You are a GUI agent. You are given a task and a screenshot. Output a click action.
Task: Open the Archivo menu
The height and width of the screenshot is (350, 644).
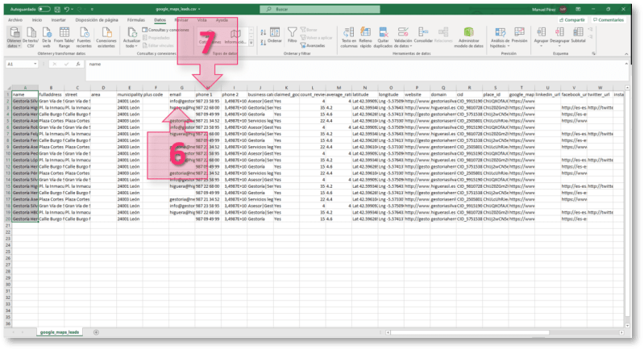tap(15, 19)
